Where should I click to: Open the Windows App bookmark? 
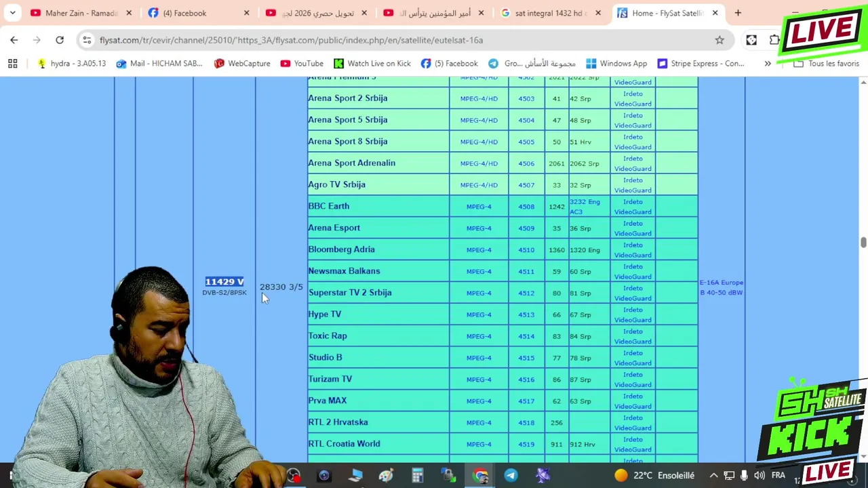click(616, 63)
